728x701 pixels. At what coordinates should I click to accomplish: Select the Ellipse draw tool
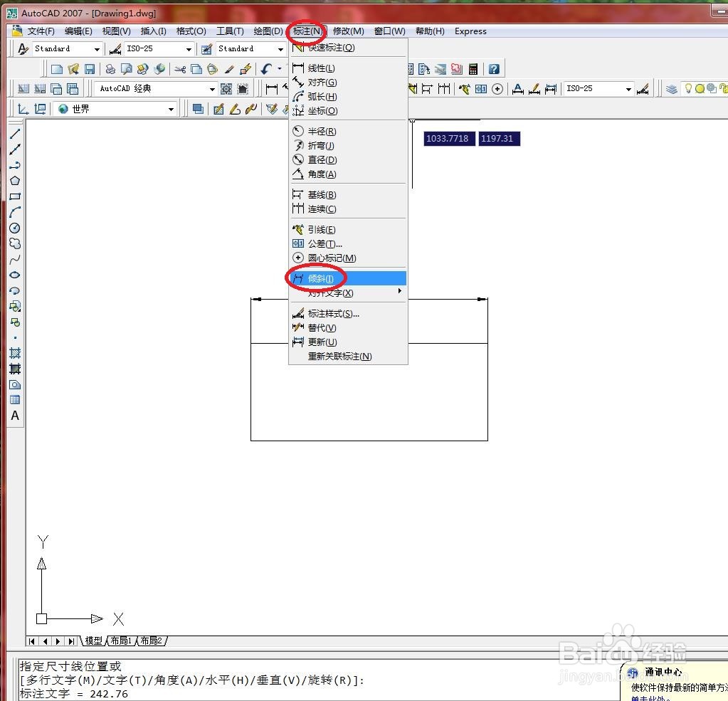point(15,275)
